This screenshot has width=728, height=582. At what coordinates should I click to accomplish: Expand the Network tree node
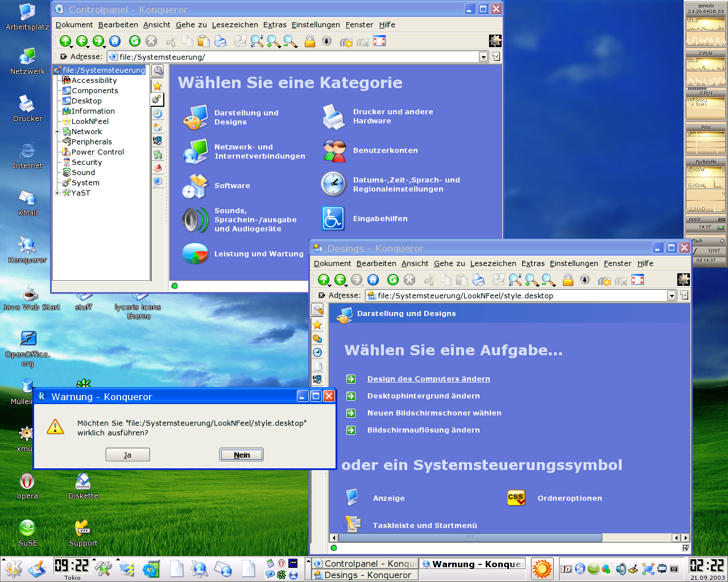pos(57,132)
